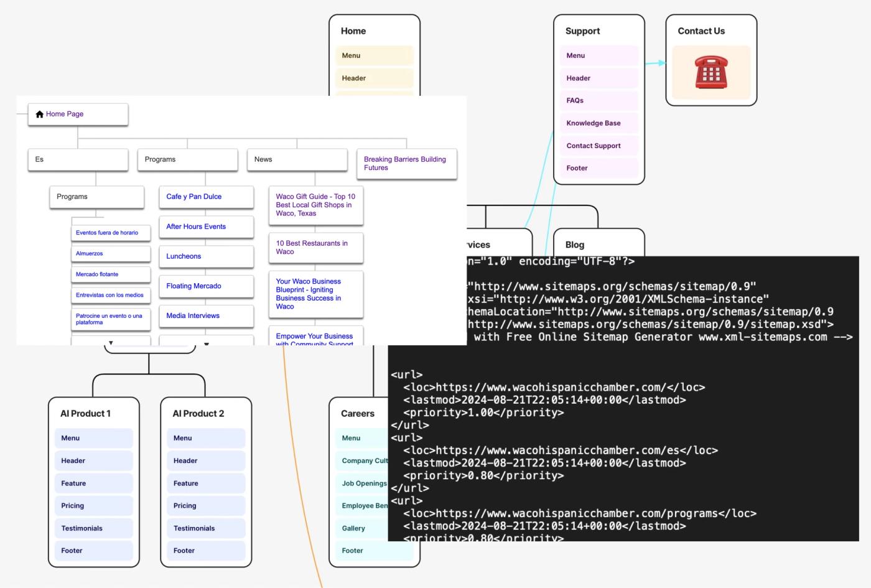Viewport: 871px width, 588px height.
Task: Open Patrocine un evento o una plataforma link
Action: 111,319
